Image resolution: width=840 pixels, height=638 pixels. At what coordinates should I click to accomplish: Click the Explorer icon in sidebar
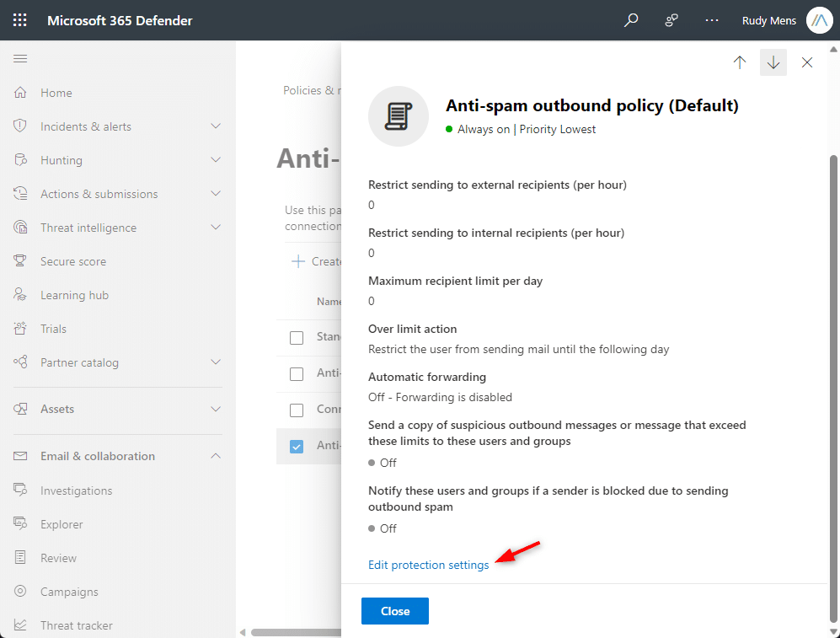[x=20, y=523]
